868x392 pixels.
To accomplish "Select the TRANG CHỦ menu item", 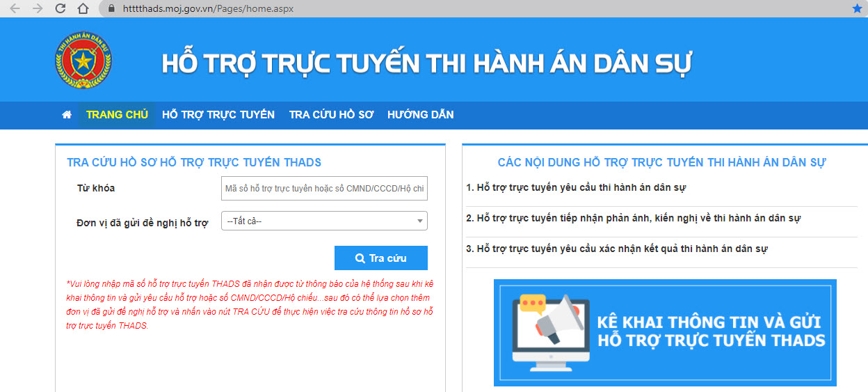I will 117,115.
